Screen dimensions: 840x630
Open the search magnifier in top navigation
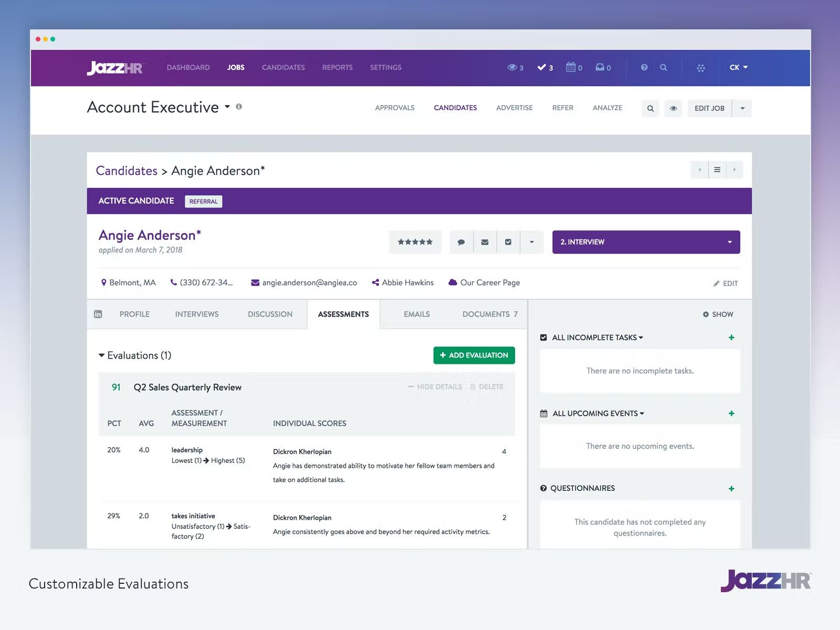(x=664, y=67)
